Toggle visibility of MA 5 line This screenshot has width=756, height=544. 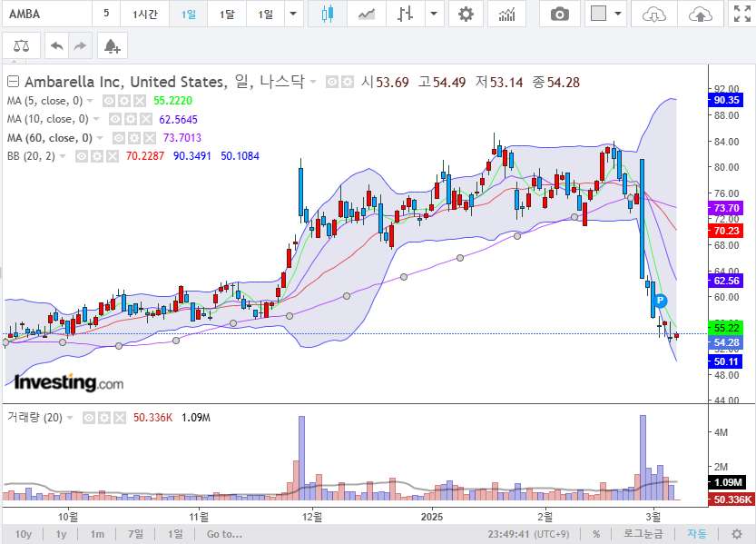click(110, 101)
